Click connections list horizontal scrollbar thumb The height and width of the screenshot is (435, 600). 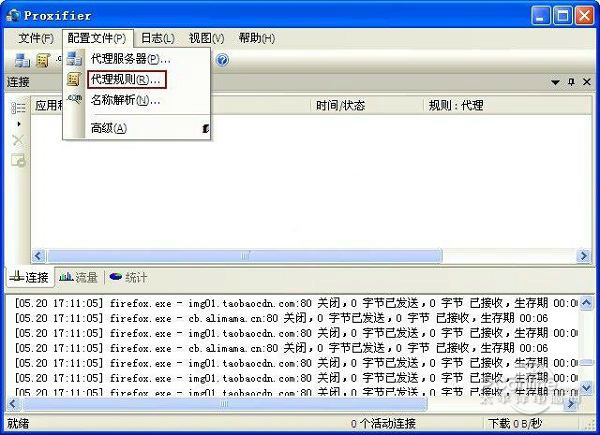tap(245, 255)
